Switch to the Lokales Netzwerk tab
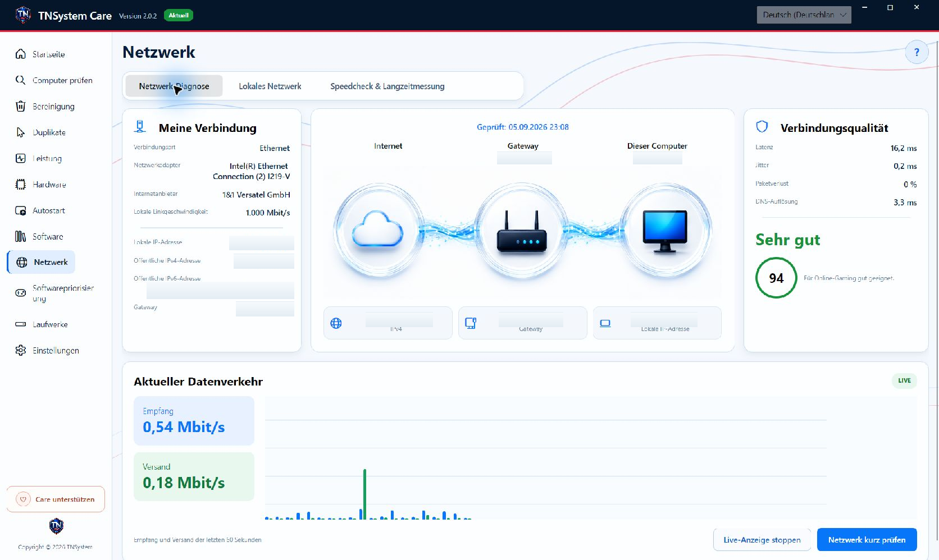Image resolution: width=939 pixels, height=560 pixels. 270,86
